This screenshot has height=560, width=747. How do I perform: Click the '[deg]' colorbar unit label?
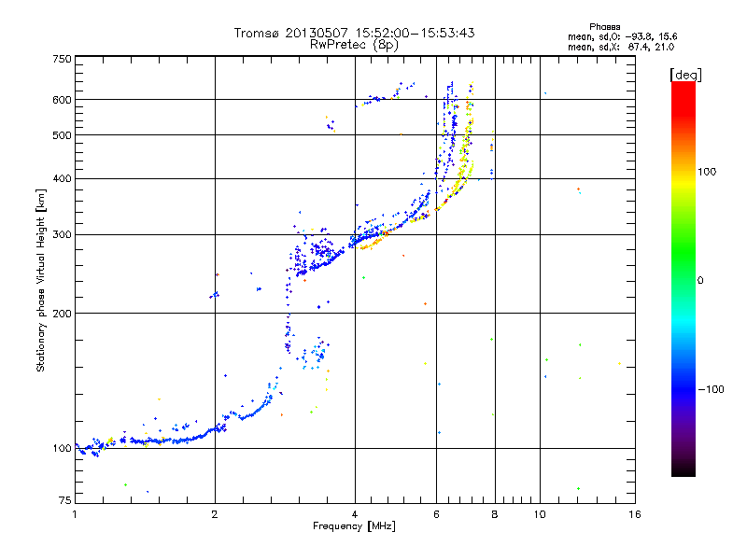point(685,75)
